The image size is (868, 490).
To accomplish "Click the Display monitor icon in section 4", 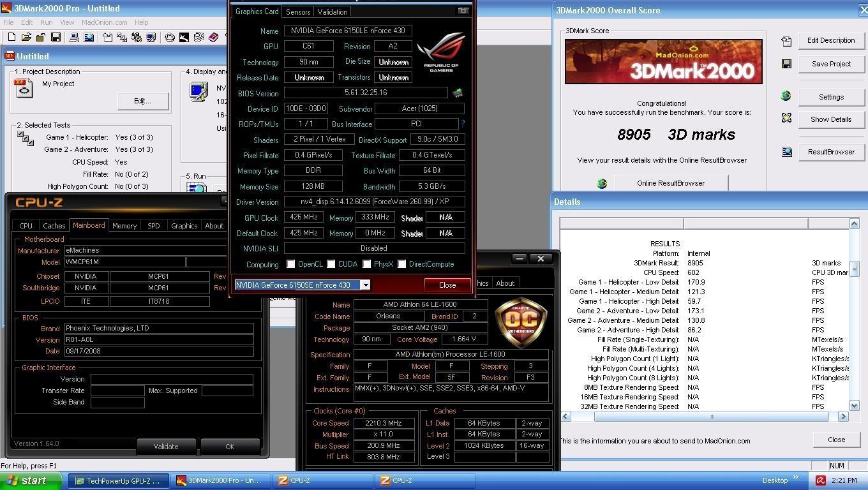I will pos(198,92).
